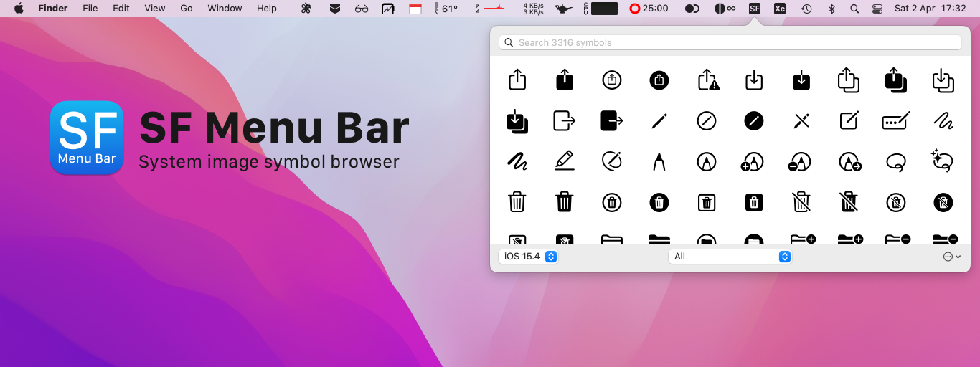Pick the pencil tip in plain circle
The height and width of the screenshot is (367, 980).
[707, 162]
